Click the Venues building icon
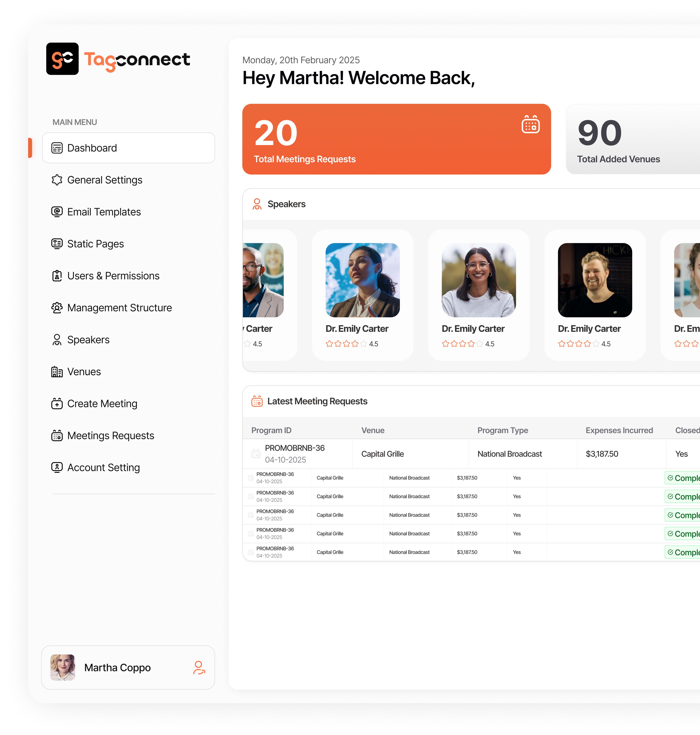Image resolution: width=700 pixels, height=735 pixels. [57, 372]
